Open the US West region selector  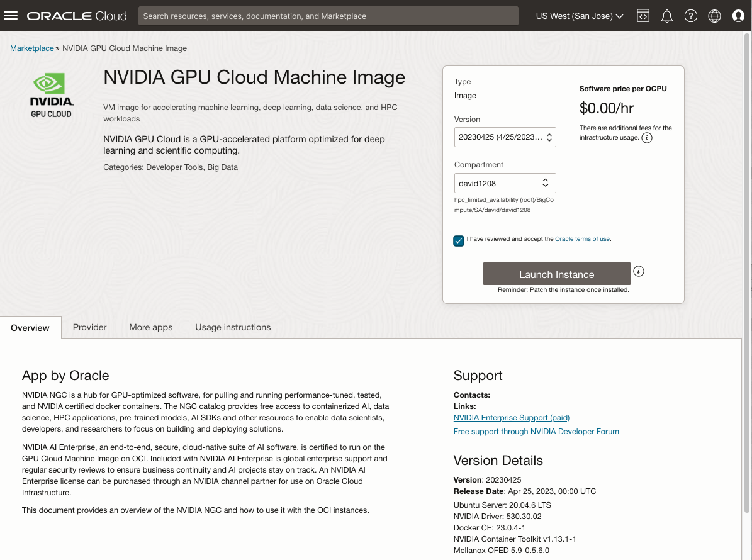pyautogui.click(x=578, y=16)
